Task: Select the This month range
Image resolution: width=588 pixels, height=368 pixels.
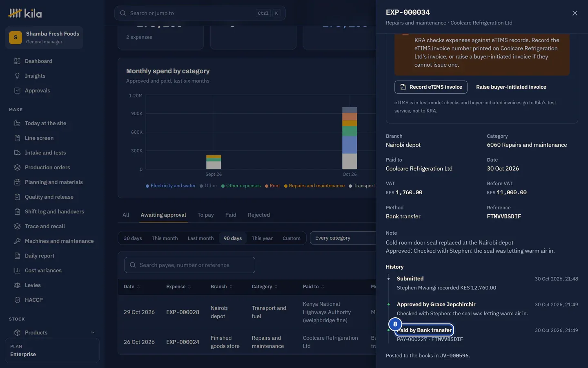Action: tap(165, 238)
